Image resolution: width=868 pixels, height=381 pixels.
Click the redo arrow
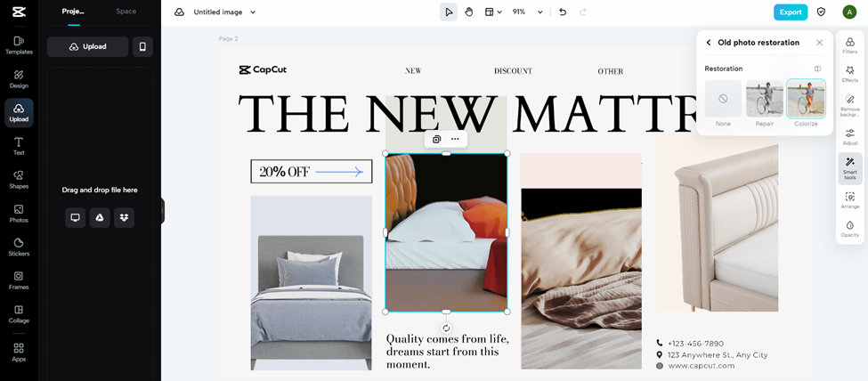(582, 12)
